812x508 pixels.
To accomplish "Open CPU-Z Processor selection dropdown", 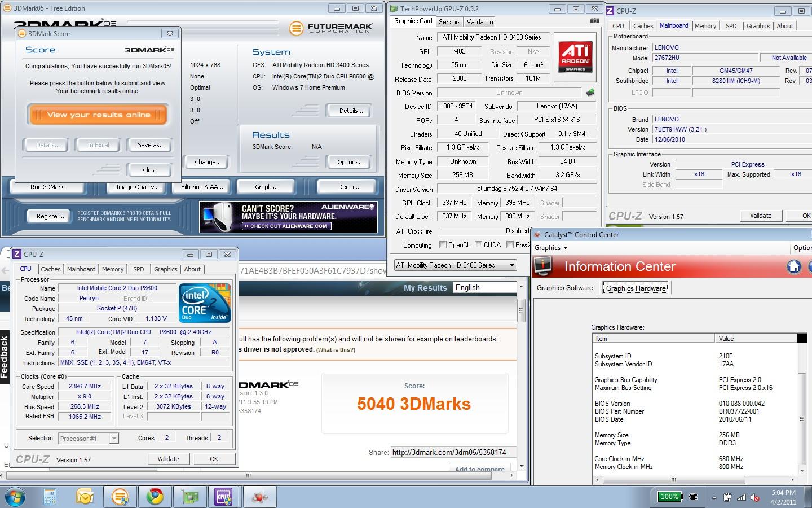I will point(89,438).
